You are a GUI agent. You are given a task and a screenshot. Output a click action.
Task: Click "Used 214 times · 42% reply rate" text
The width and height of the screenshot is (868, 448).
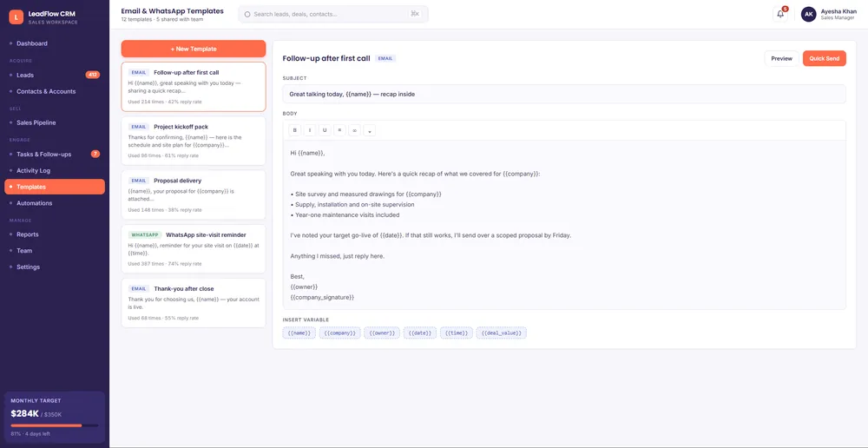click(x=163, y=102)
